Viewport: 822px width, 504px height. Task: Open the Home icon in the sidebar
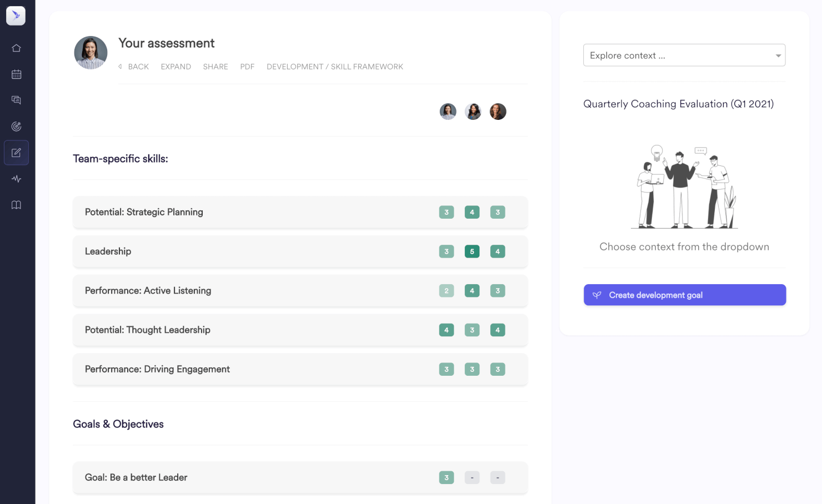(16, 48)
